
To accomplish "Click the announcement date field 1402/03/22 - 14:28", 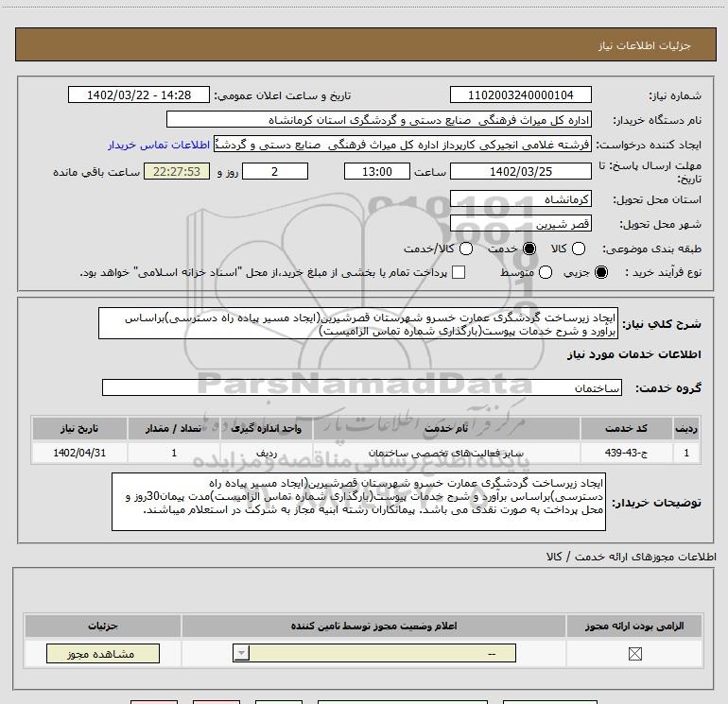I will [139, 94].
